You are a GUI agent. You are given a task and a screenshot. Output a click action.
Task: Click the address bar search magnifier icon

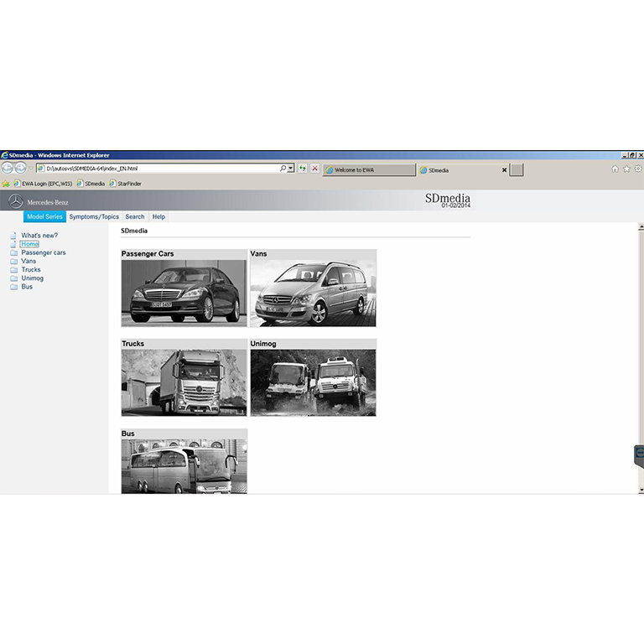pyautogui.click(x=283, y=169)
